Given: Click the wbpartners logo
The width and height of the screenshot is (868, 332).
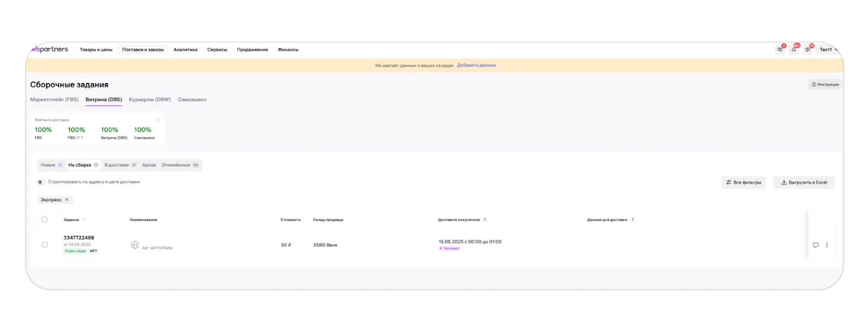Looking at the screenshot, I should (50, 49).
